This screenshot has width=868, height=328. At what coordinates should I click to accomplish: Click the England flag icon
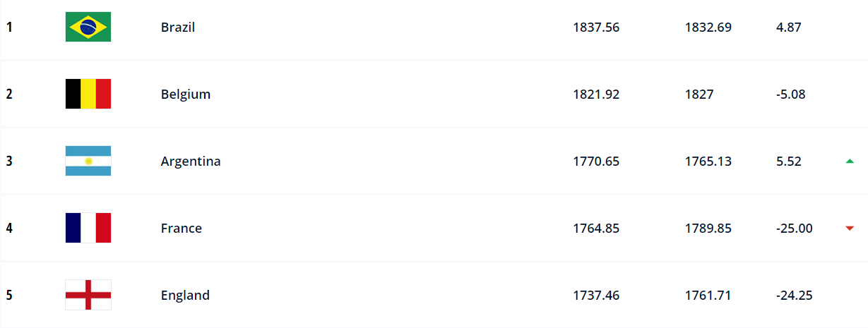tap(88, 295)
